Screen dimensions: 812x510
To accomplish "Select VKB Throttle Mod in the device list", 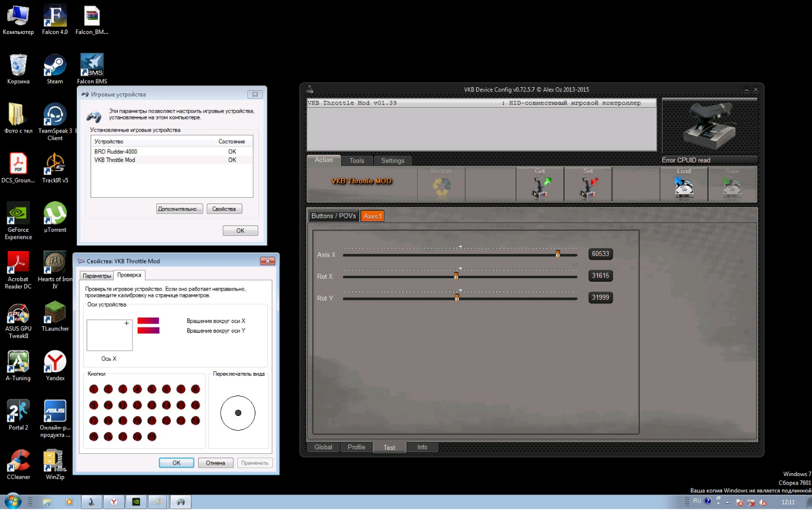I will 172,160.
